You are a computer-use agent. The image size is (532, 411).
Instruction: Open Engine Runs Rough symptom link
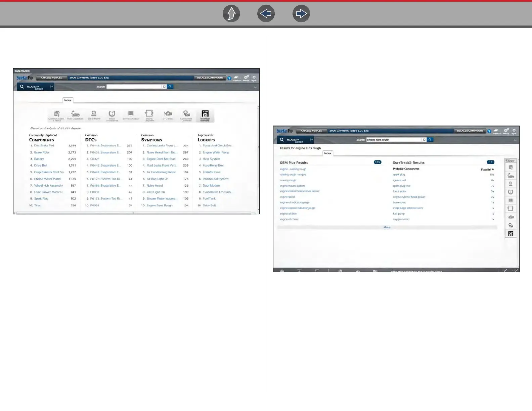[160, 205]
